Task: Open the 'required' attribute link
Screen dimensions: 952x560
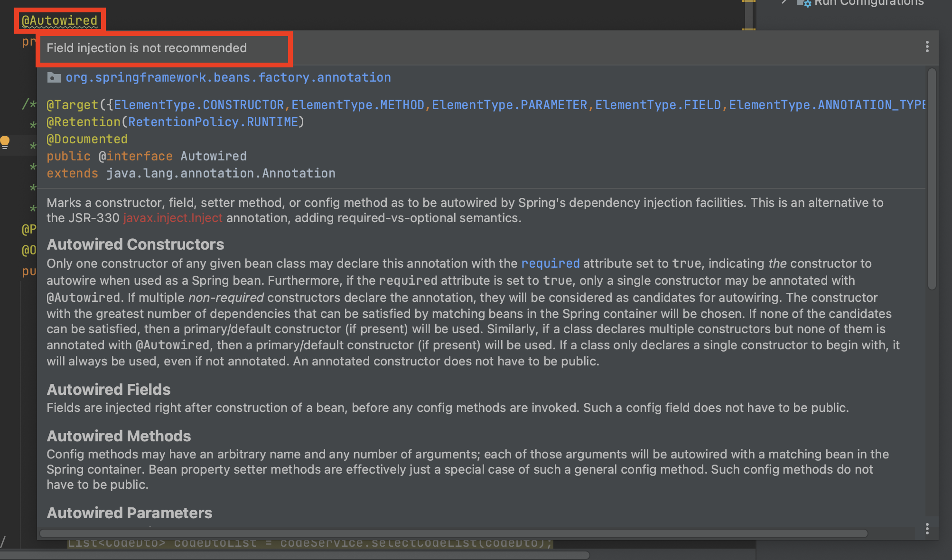Action: tap(550, 263)
